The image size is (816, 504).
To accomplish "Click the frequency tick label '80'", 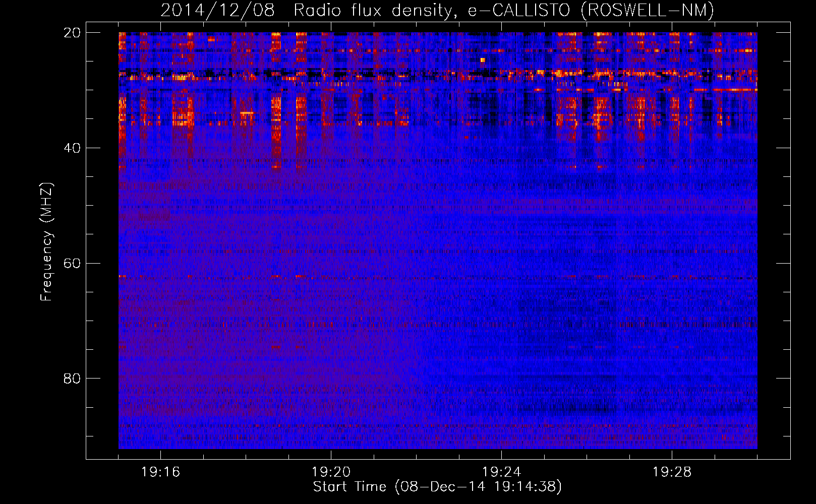I will tap(72, 379).
